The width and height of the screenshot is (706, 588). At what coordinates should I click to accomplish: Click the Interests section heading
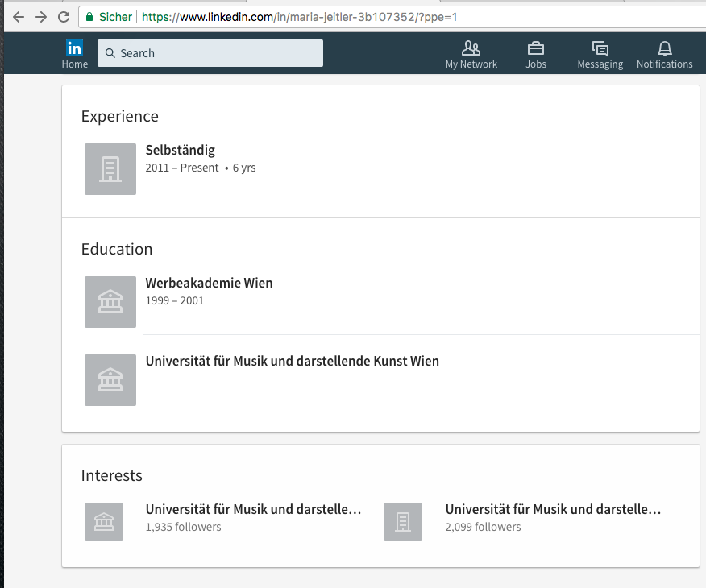(112, 475)
